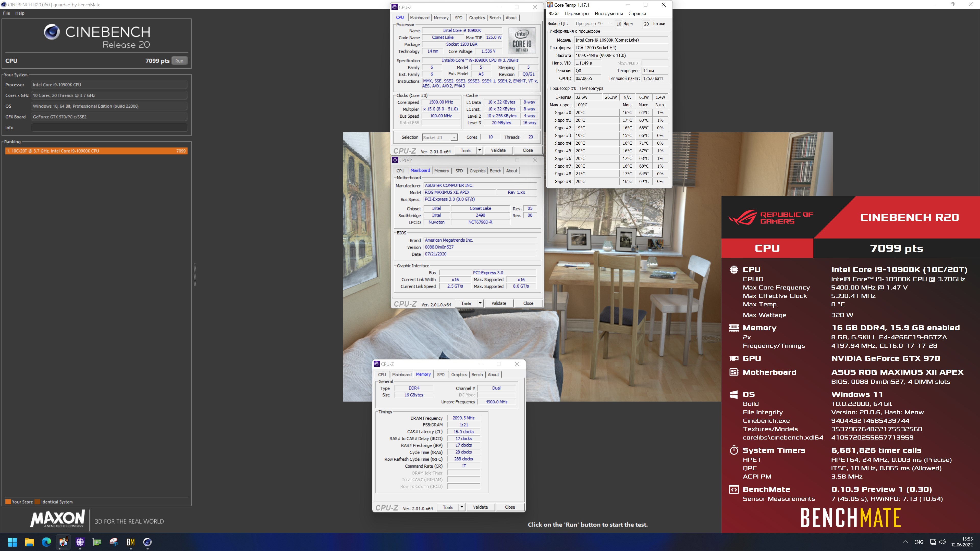This screenshot has width=980, height=551.
Task: Expand Tools dropdown arrow in Mainboard CPU-Z window
Action: point(480,304)
